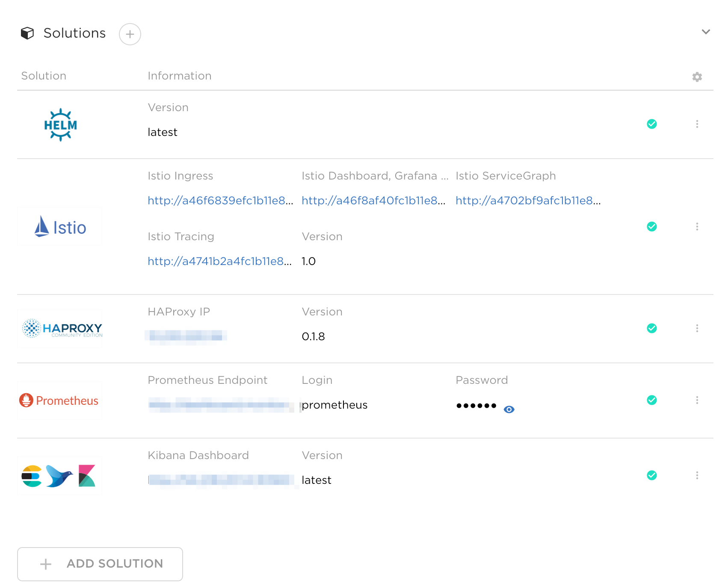Click the ADD SOLUTION button

pyautogui.click(x=100, y=564)
